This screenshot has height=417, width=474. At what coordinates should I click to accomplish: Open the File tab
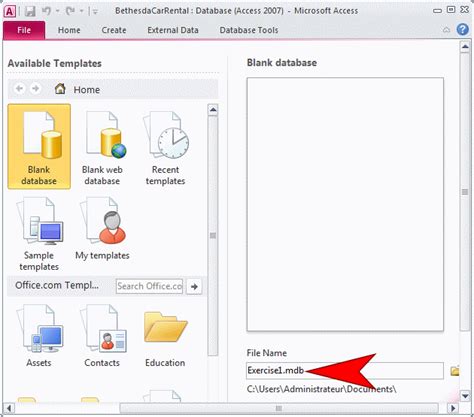[x=24, y=30]
